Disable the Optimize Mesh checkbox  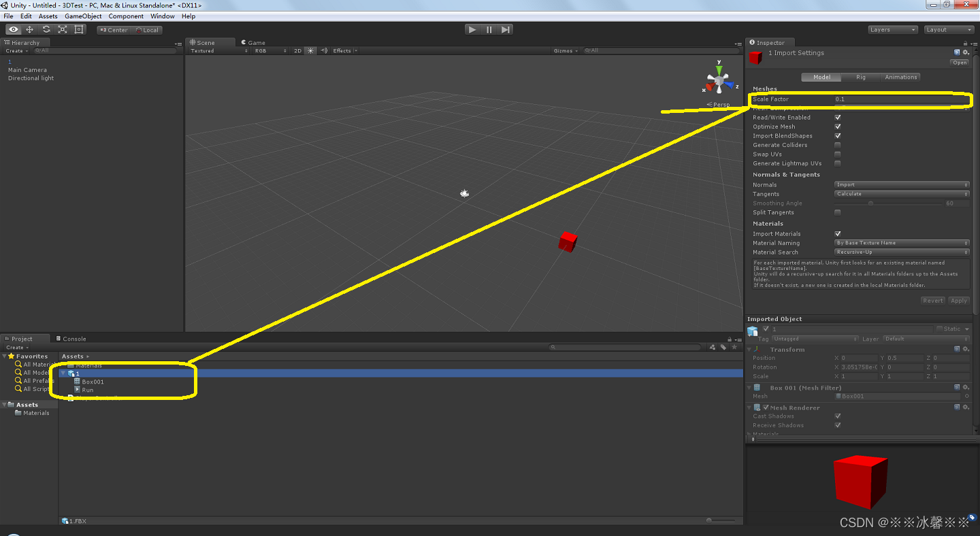pos(838,126)
